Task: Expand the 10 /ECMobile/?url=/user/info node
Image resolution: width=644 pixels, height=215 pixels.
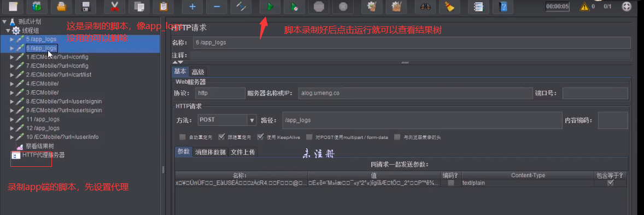Action: pyautogui.click(x=12, y=137)
